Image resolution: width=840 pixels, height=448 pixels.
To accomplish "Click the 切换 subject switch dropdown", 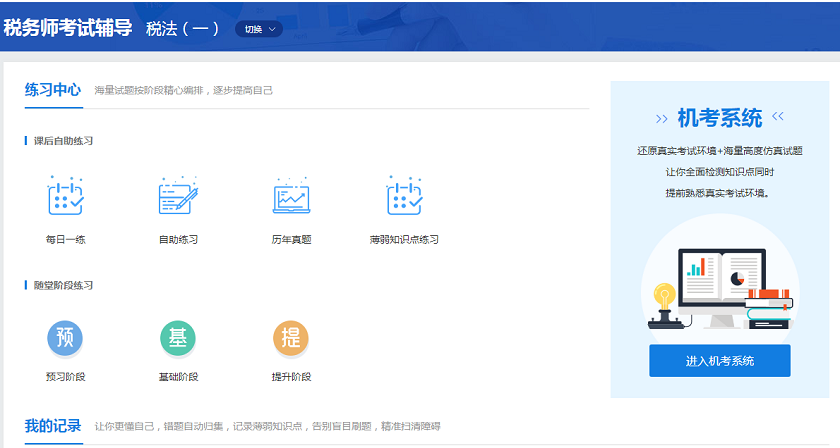I will (x=259, y=29).
